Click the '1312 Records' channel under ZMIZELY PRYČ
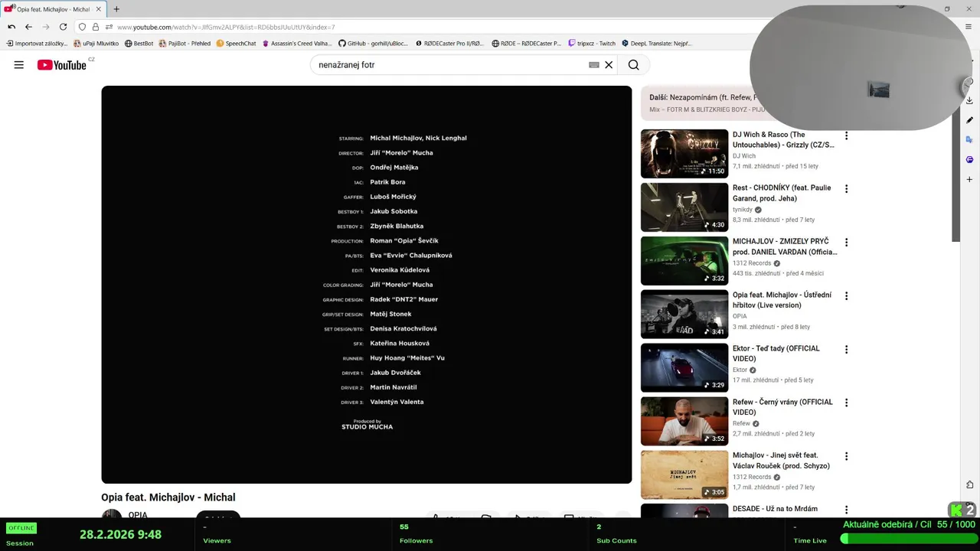Screen dimensions: 980x551 (752, 263)
